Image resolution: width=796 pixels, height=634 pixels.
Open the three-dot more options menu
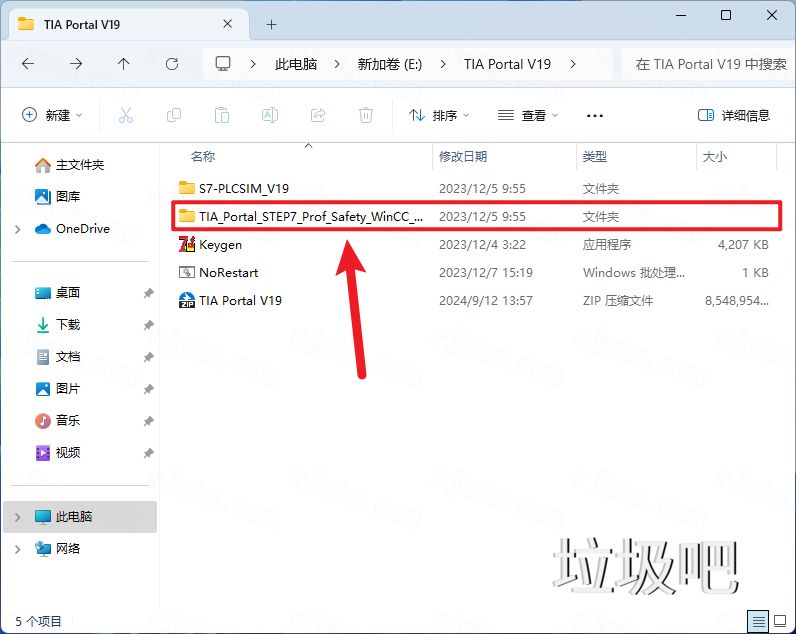(594, 116)
